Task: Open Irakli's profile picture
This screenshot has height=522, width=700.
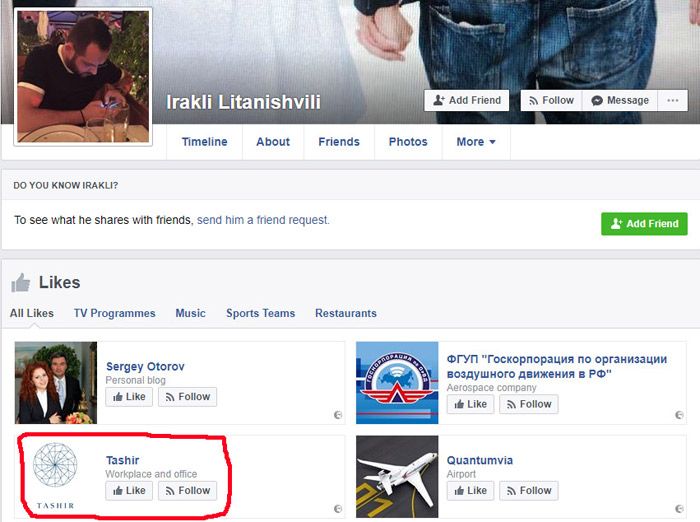Action: (x=83, y=77)
